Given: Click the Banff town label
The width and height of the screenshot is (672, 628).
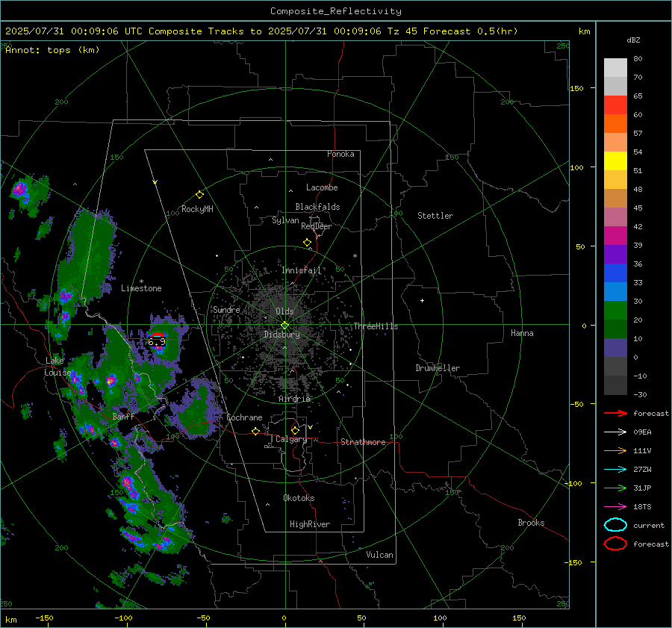Looking at the screenshot, I should pos(123,416).
